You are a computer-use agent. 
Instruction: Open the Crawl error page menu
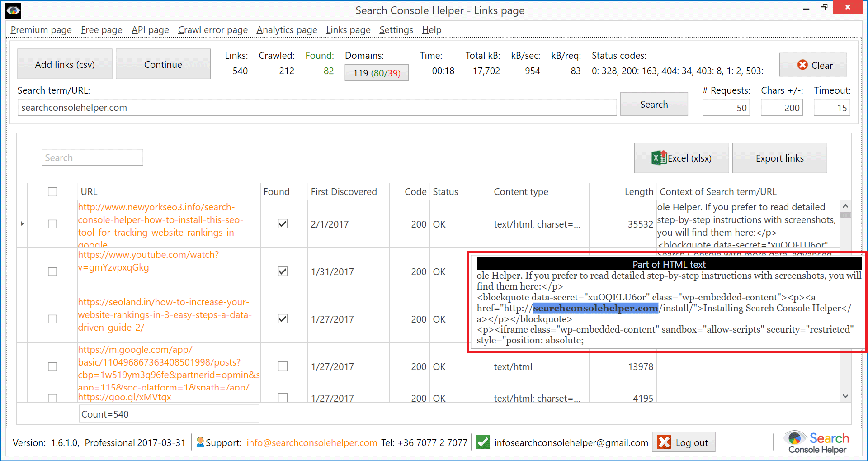(x=212, y=30)
